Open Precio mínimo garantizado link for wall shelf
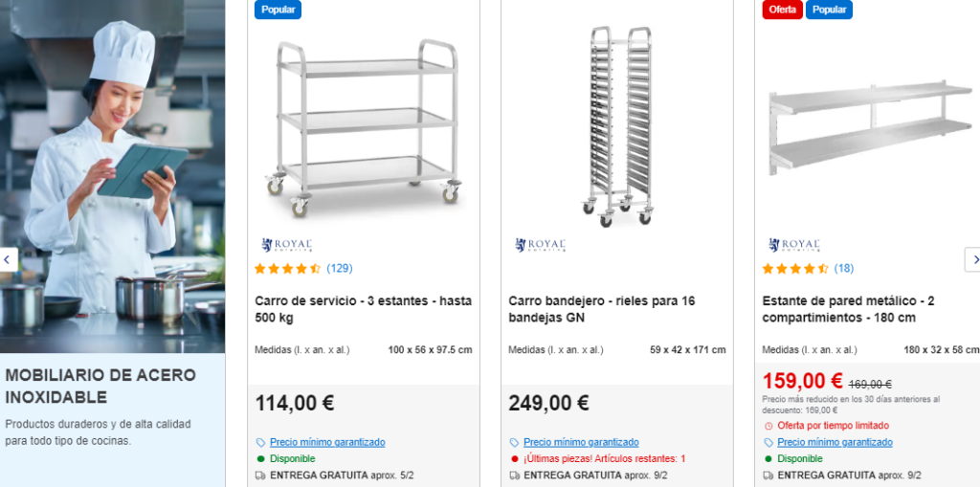The width and height of the screenshot is (980, 487). (835, 443)
